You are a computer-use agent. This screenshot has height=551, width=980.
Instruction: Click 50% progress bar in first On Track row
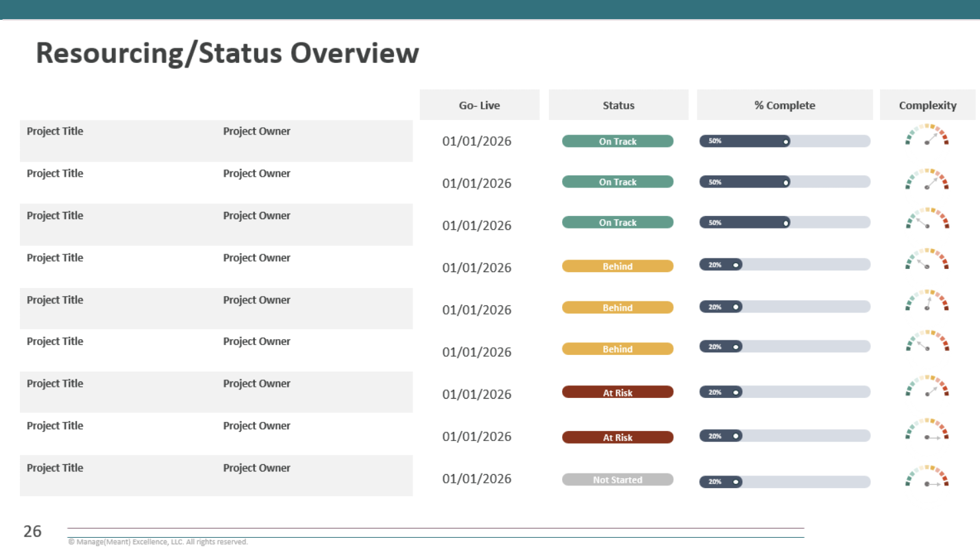tap(785, 141)
